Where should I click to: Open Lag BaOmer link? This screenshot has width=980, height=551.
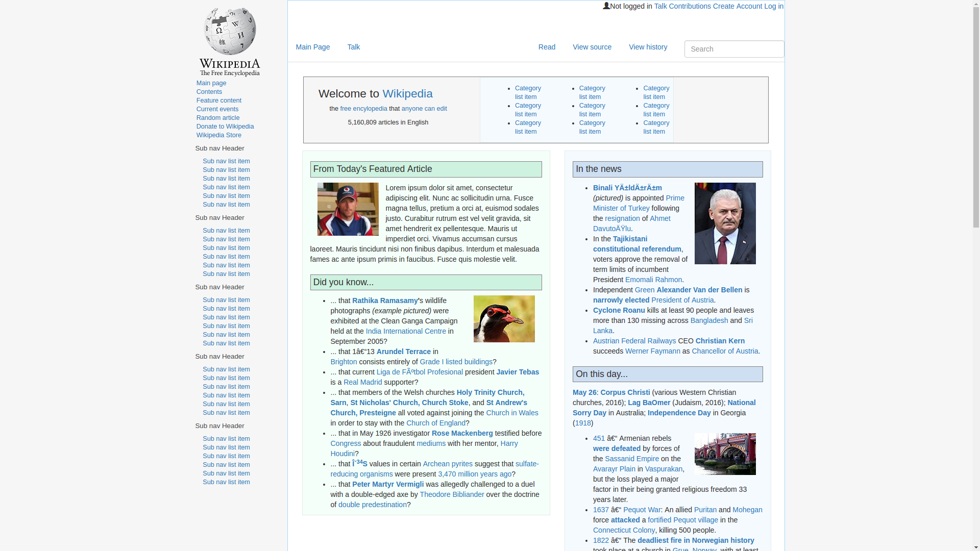[649, 403]
